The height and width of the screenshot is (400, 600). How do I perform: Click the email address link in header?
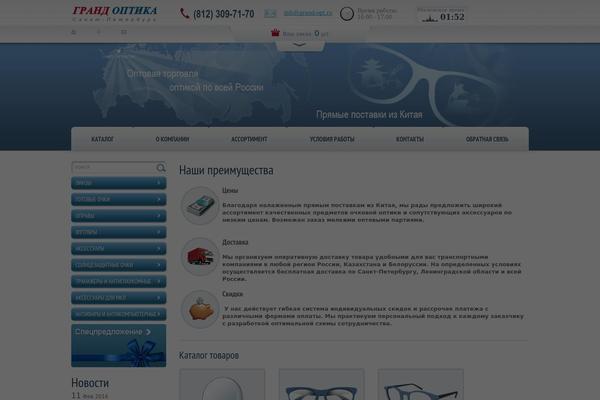(x=308, y=13)
